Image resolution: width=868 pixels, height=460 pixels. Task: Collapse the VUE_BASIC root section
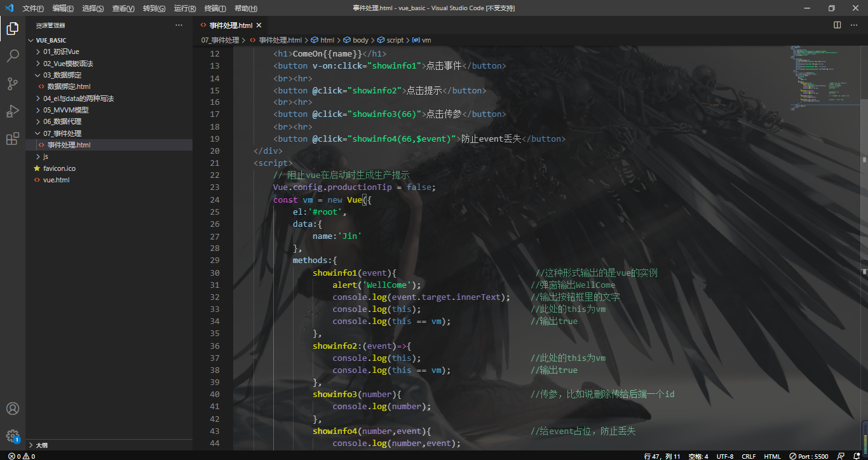pyautogui.click(x=109, y=40)
